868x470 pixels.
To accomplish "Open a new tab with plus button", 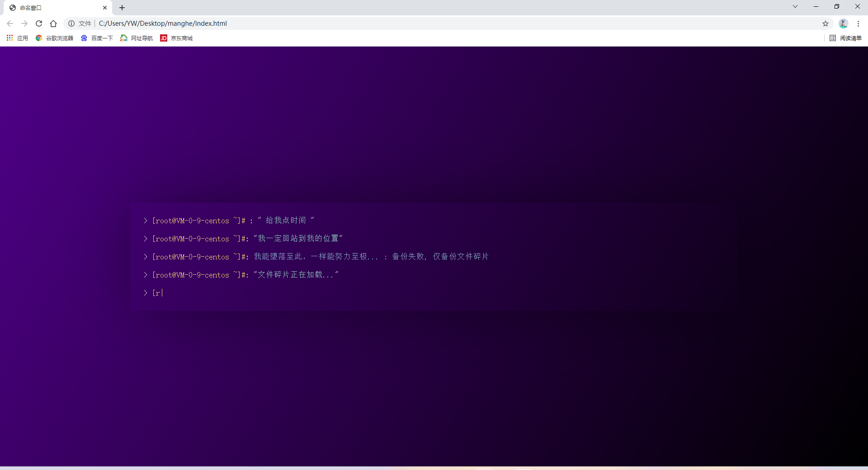I will click(122, 8).
